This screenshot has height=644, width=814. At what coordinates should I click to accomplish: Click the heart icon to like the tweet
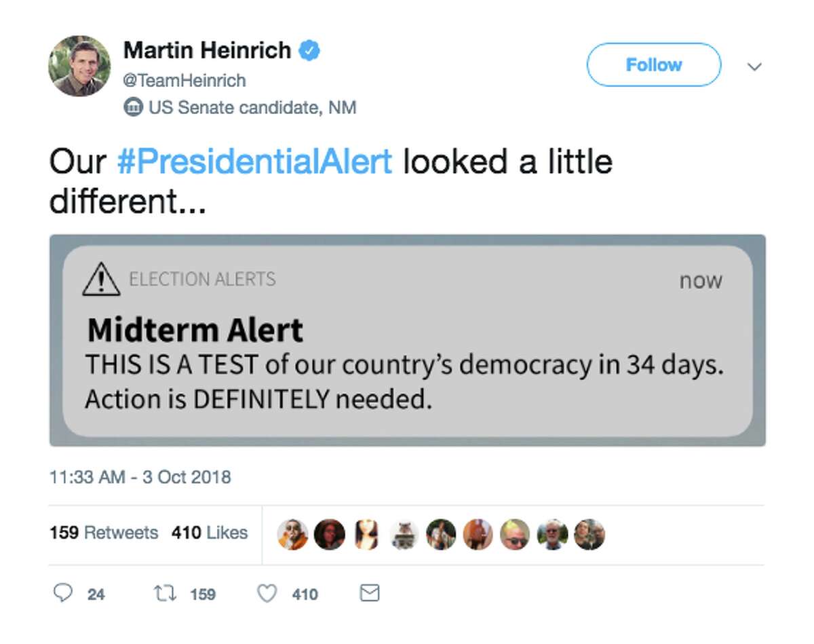click(266, 593)
